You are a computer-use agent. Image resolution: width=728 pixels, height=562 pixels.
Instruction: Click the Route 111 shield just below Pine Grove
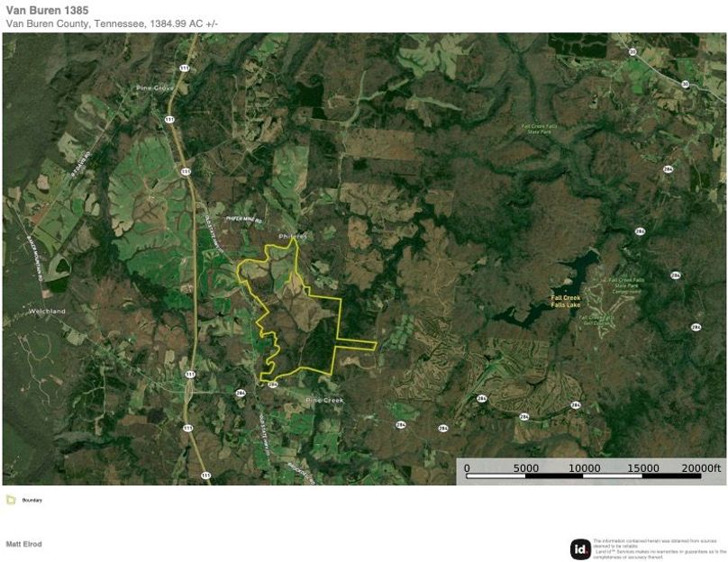(x=169, y=119)
